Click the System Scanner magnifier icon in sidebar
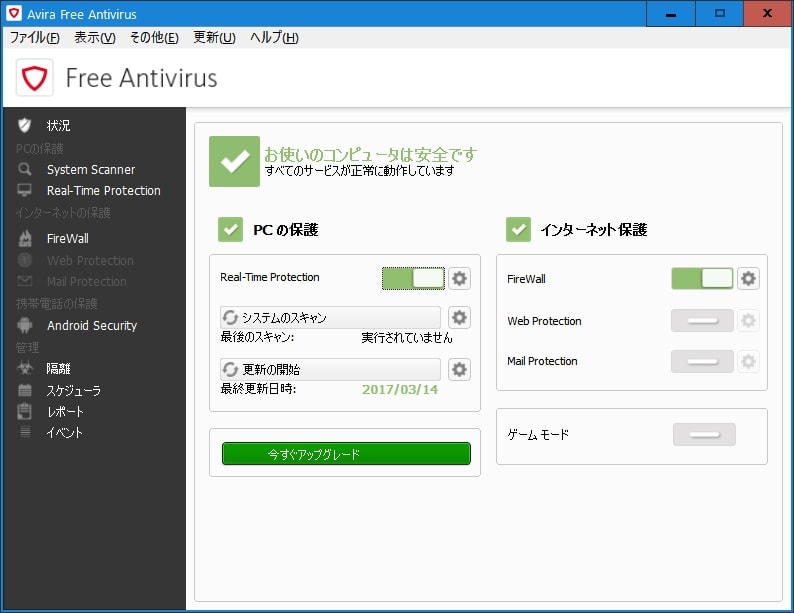Screen dimensions: 794x613 tap(25, 169)
